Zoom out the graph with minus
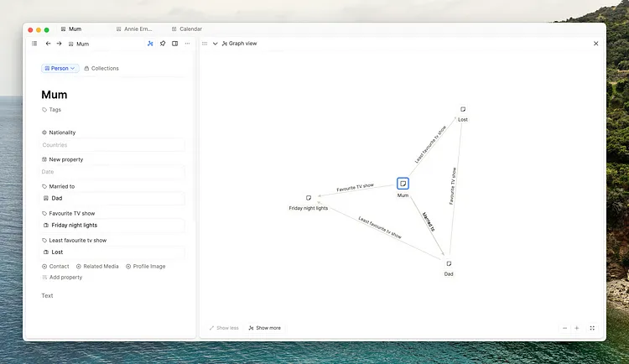 (564, 328)
